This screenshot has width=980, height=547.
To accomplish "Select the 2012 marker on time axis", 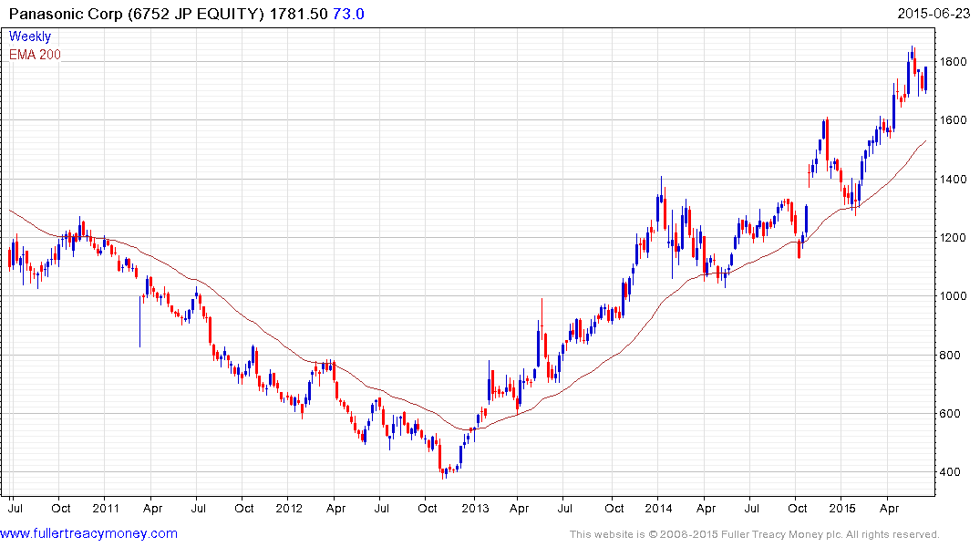I will pos(289,506).
